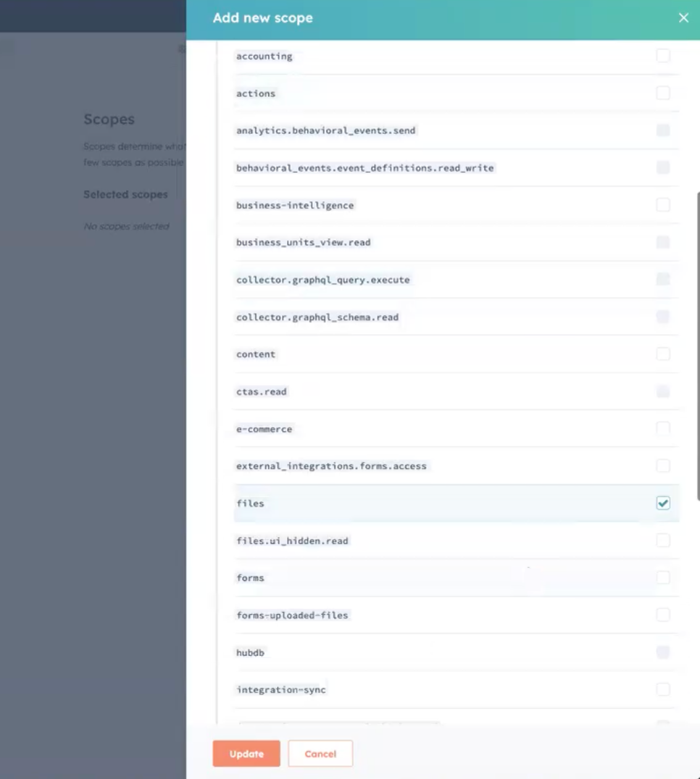Toggle the ctas.read scope checkbox
The width and height of the screenshot is (700, 779).
(x=663, y=391)
